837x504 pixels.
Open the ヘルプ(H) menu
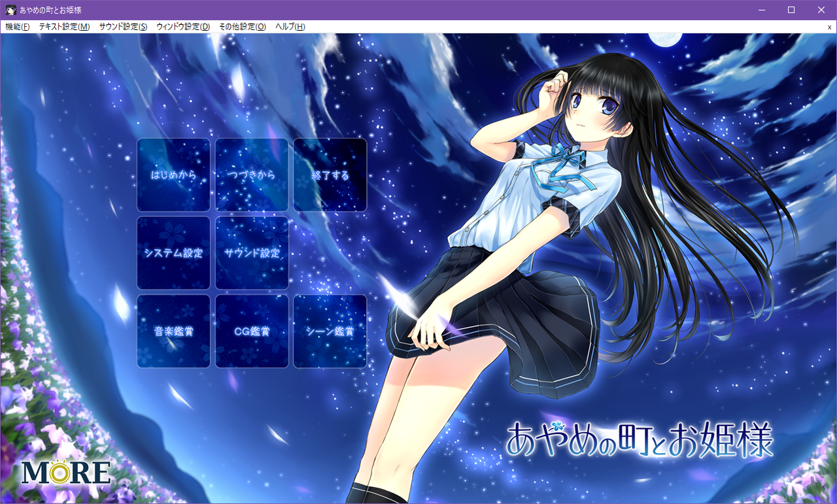290,27
